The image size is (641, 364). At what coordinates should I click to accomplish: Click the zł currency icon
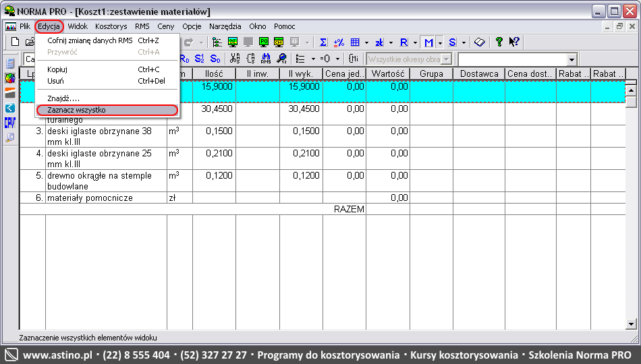pyautogui.click(x=379, y=42)
